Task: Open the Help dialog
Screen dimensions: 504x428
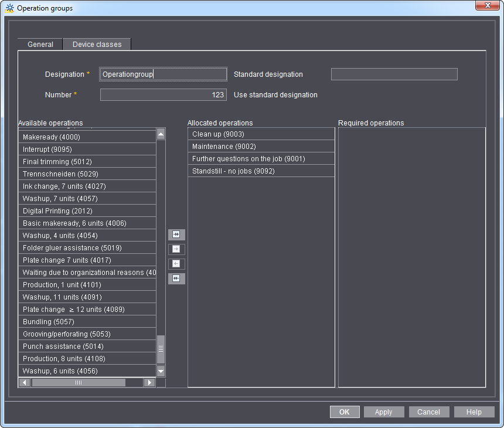Action: (x=474, y=412)
